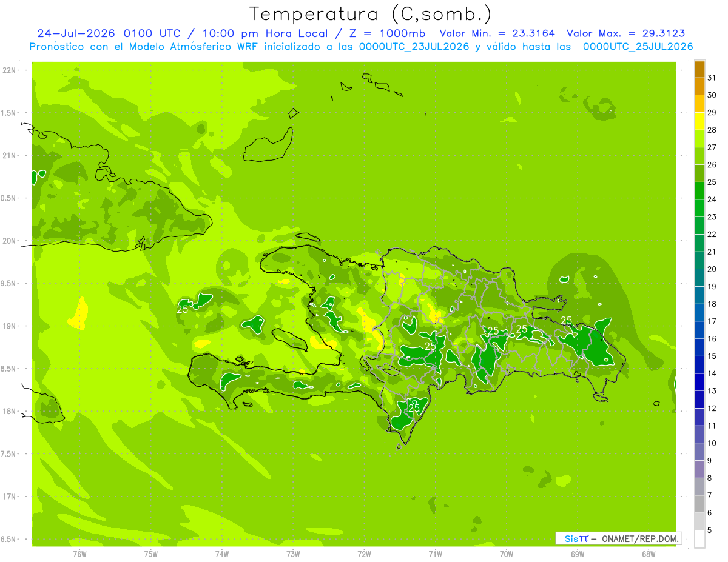
Task: Click the purple swatch between 8 and 9
Action: tap(699, 469)
